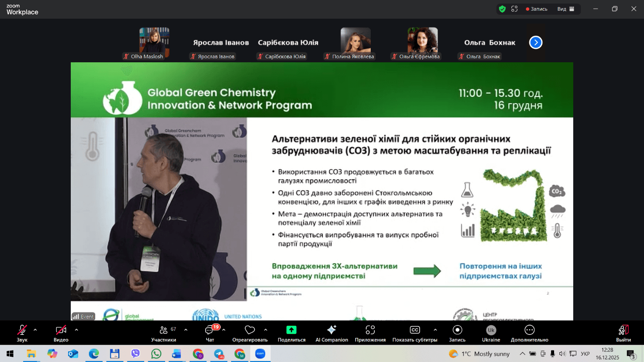The height and width of the screenshot is (362, 644).
Task: Turn on camera with Видео button
Action: point(61,333)
